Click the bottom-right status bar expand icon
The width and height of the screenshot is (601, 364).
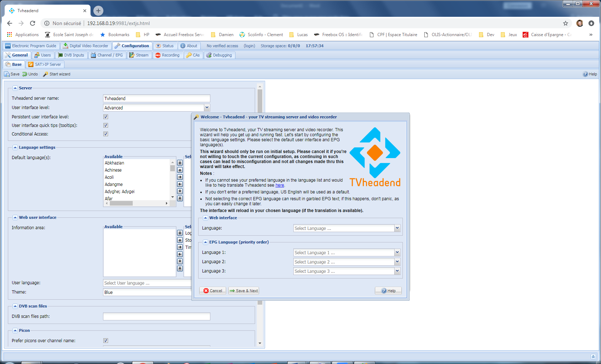593,356
